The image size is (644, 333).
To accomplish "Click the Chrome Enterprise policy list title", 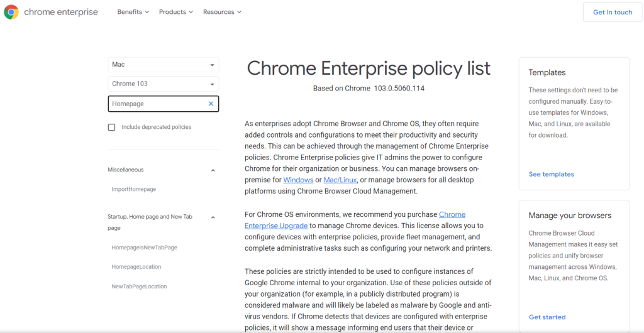I will 369,68.
